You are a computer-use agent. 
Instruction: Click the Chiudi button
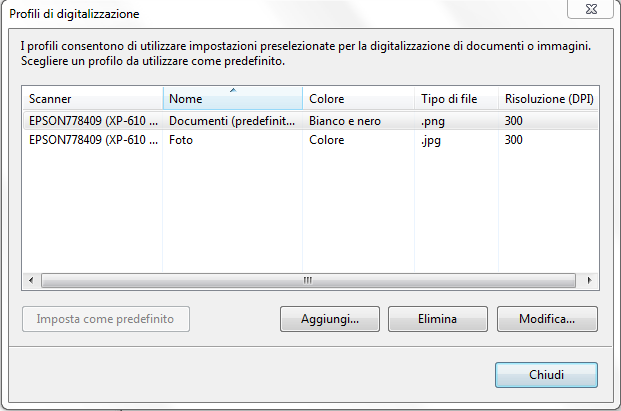546,375
